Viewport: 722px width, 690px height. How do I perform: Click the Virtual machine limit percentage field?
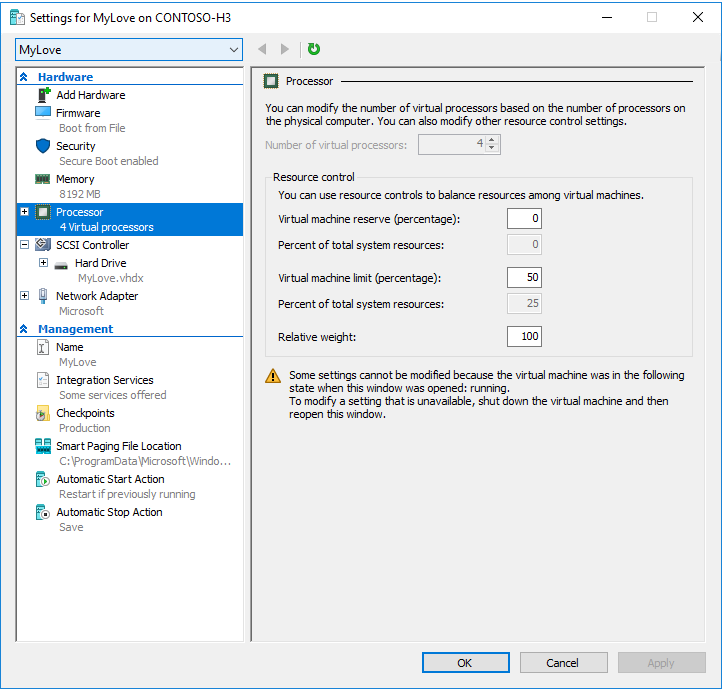point(524,278)
